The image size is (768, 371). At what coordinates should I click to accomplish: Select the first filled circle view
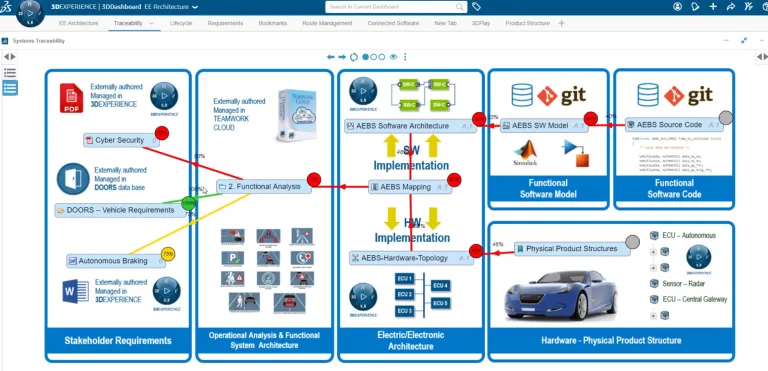coord(365,57)
